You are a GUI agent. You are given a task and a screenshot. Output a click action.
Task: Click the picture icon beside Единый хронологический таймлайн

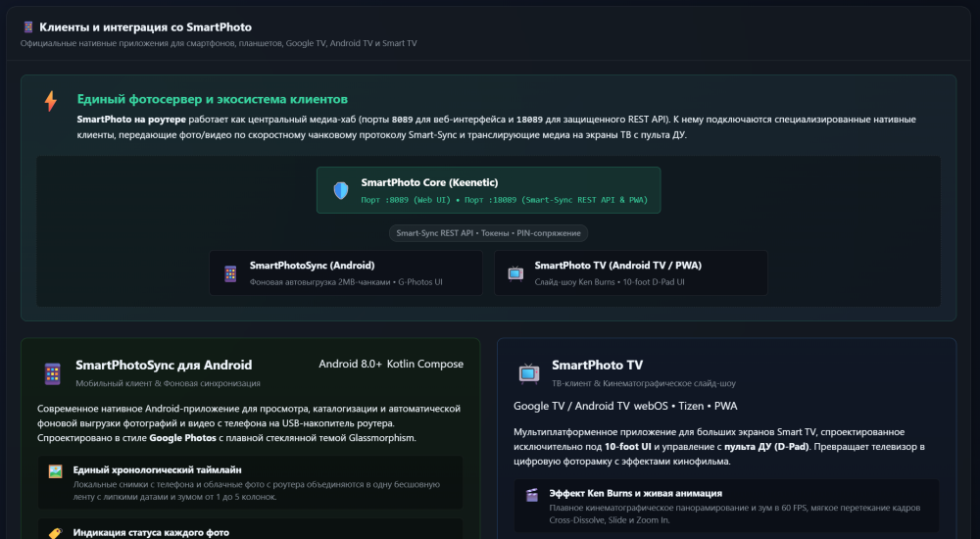coord(56,470)
